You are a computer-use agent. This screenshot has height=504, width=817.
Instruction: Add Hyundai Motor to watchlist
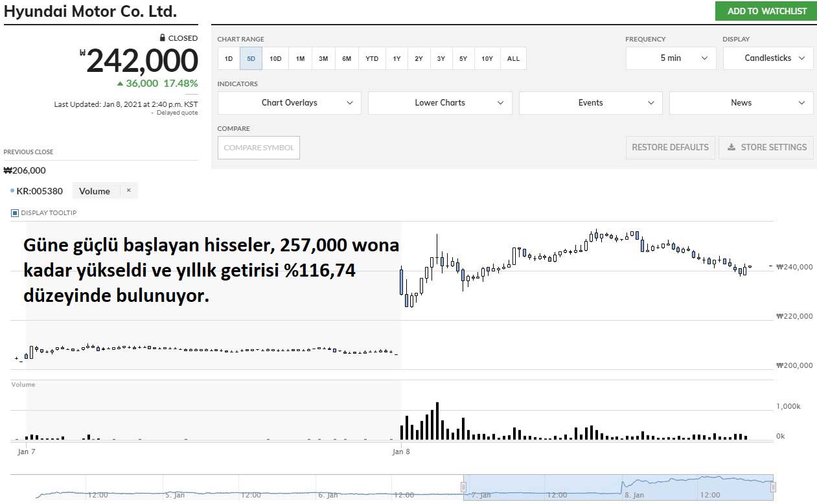766,11
